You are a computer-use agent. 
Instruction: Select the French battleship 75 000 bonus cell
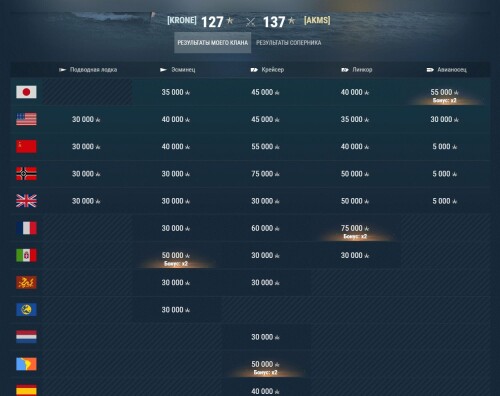(x=355, y=228)
